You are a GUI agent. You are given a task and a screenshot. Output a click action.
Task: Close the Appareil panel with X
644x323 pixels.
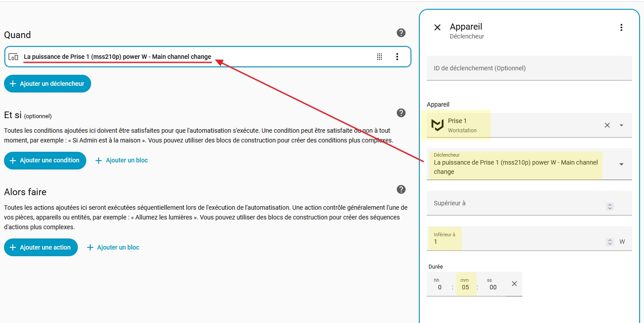pos(437,27)
